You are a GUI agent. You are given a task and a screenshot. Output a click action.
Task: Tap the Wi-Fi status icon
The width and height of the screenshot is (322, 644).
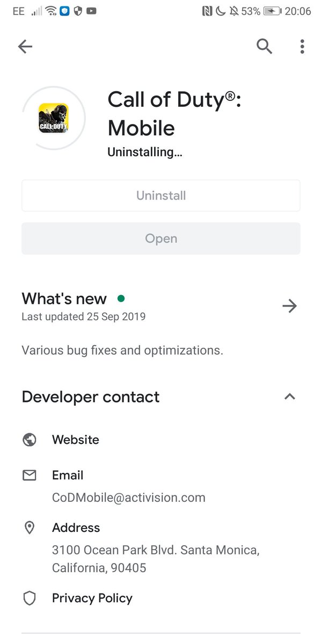51,11
